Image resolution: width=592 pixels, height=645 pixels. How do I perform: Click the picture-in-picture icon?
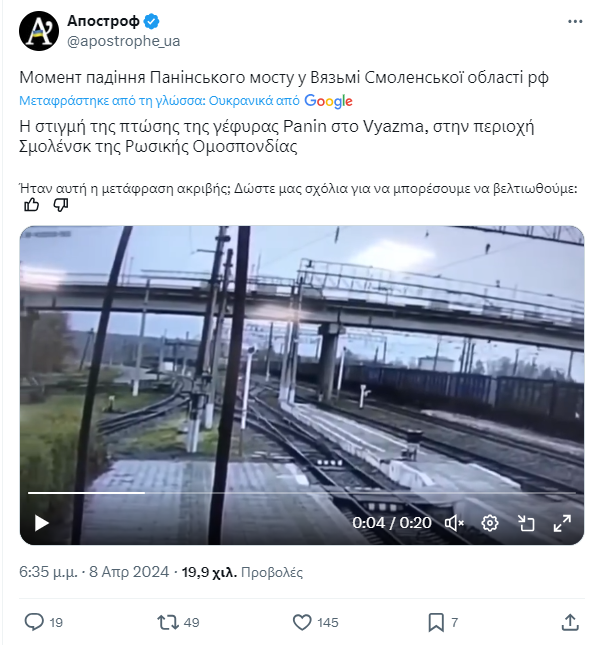[x=526, y=523]
